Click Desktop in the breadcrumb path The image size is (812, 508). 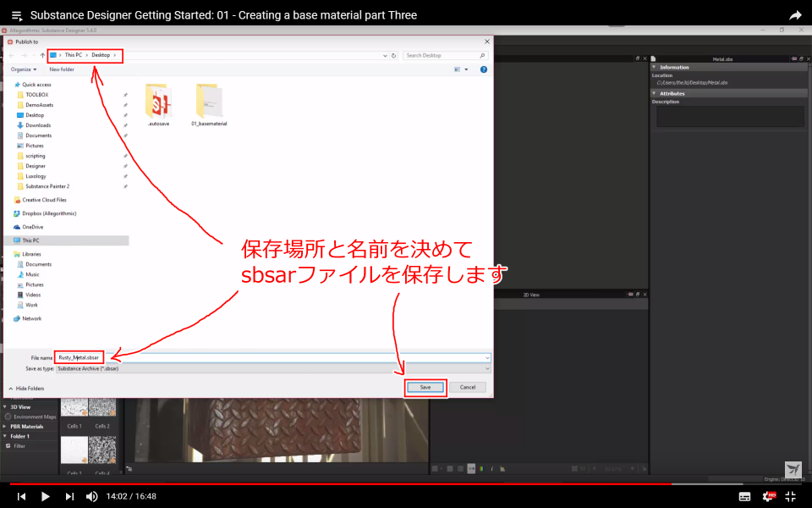101,55
